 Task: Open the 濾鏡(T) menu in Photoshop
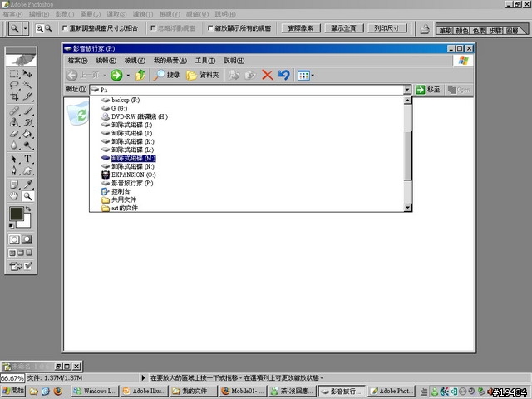[x=142, y=14]
